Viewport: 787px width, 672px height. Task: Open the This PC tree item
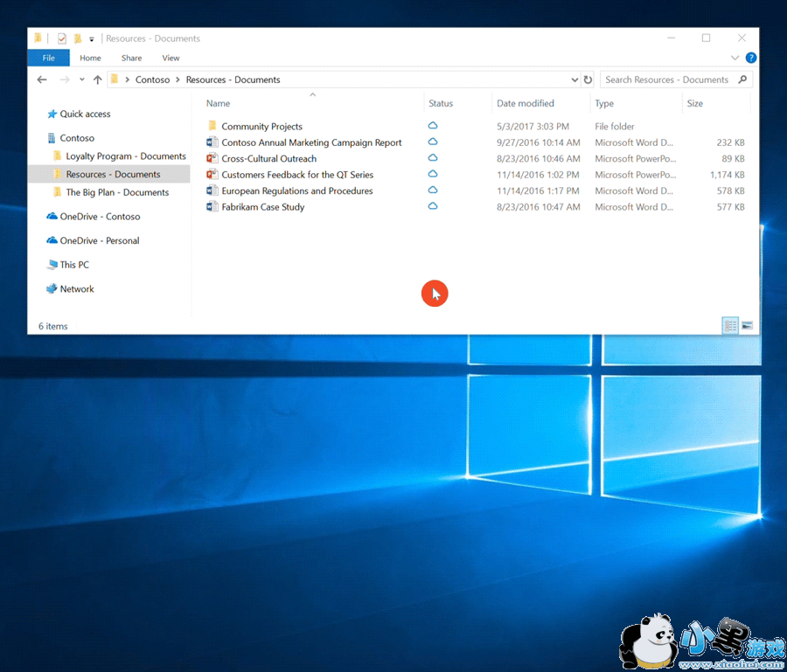pos(73,264)
